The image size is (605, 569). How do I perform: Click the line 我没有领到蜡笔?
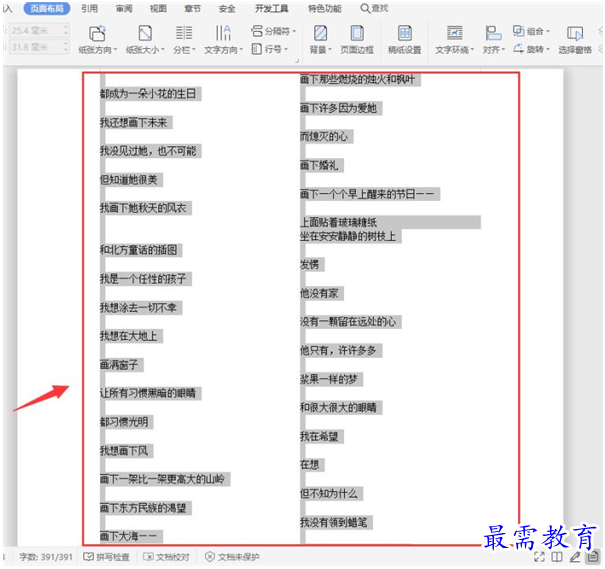coord(334,523)
